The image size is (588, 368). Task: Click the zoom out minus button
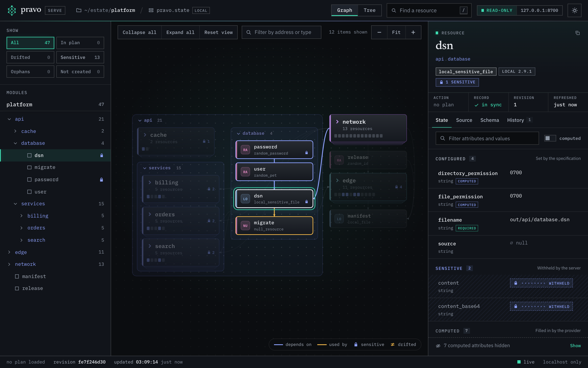(x=379, y=32)
